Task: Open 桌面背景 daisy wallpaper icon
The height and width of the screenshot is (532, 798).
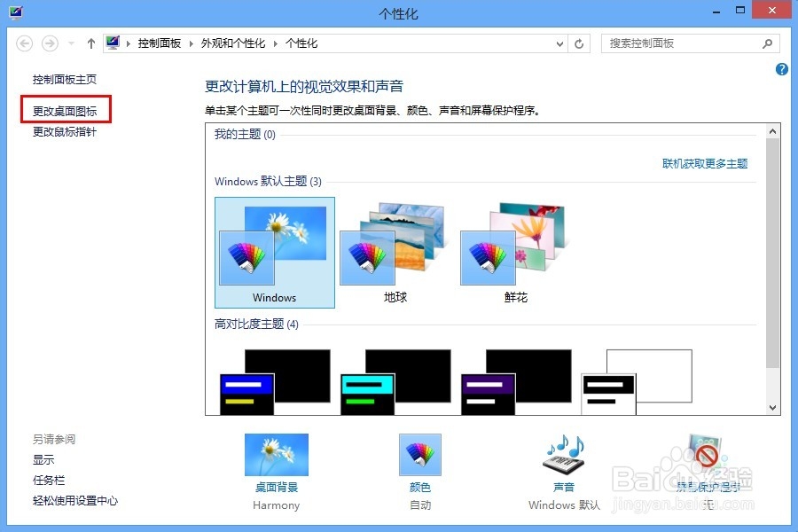Action: point(277,455)
